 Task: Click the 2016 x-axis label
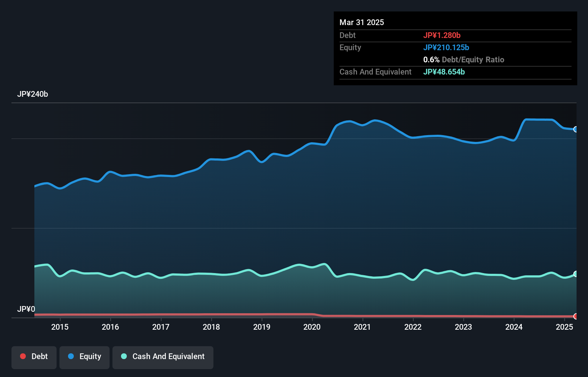tap(110, 327)
